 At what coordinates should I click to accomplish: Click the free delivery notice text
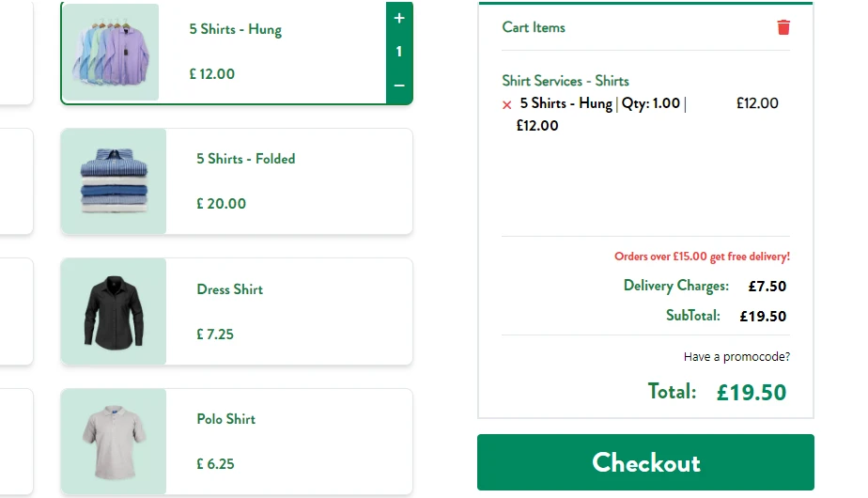tap(702, 257)
